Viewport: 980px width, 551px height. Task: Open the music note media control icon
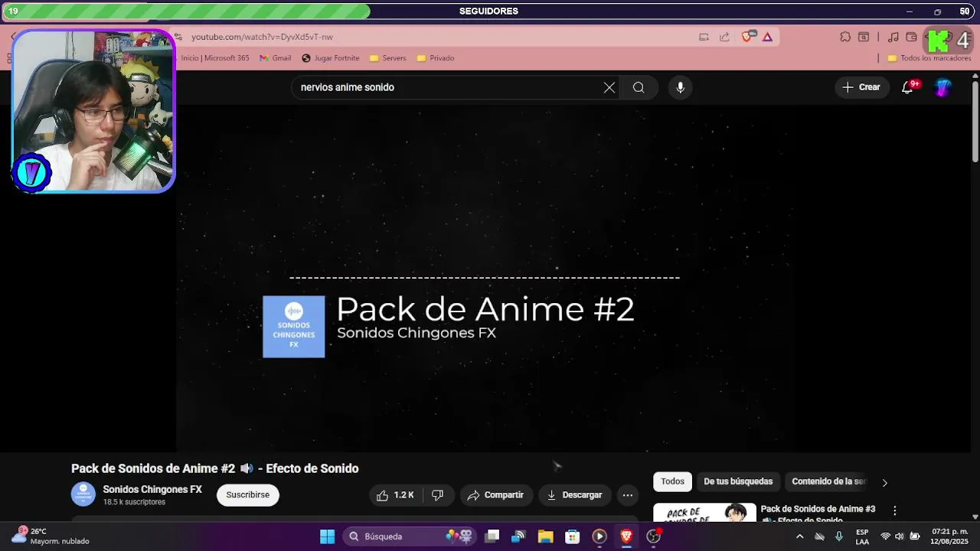pos(893,37)
